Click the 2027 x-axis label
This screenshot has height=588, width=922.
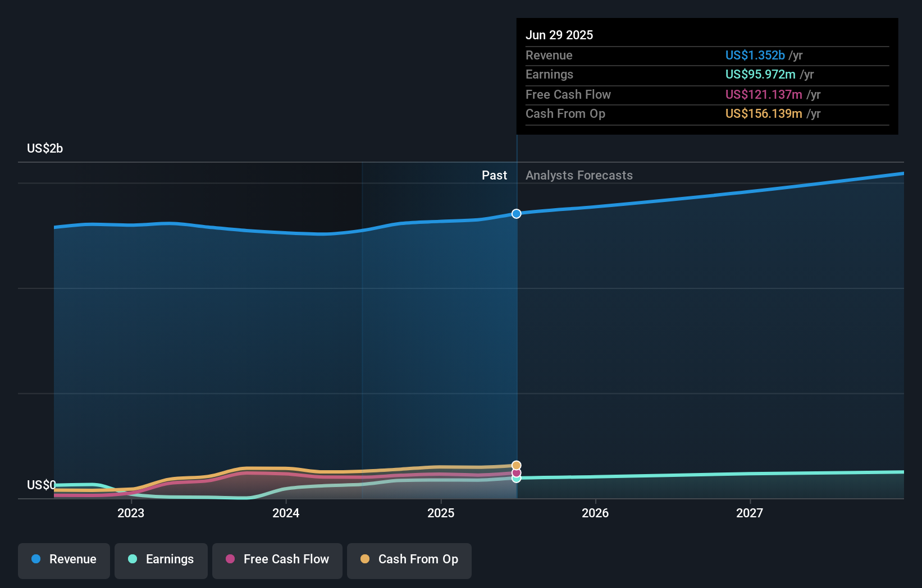(x=750, y=513)
